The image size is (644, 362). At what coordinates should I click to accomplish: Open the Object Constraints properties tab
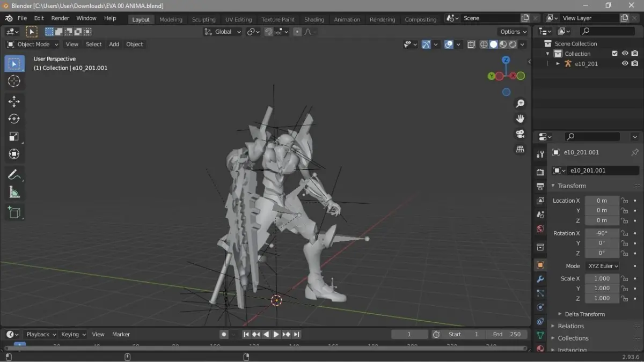click(540, 321)
